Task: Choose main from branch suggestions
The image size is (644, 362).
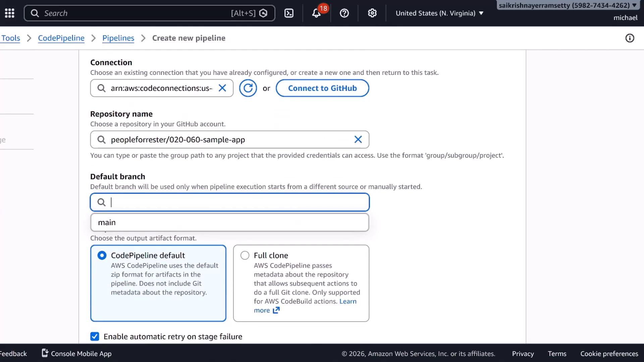Action: [230, 223]
